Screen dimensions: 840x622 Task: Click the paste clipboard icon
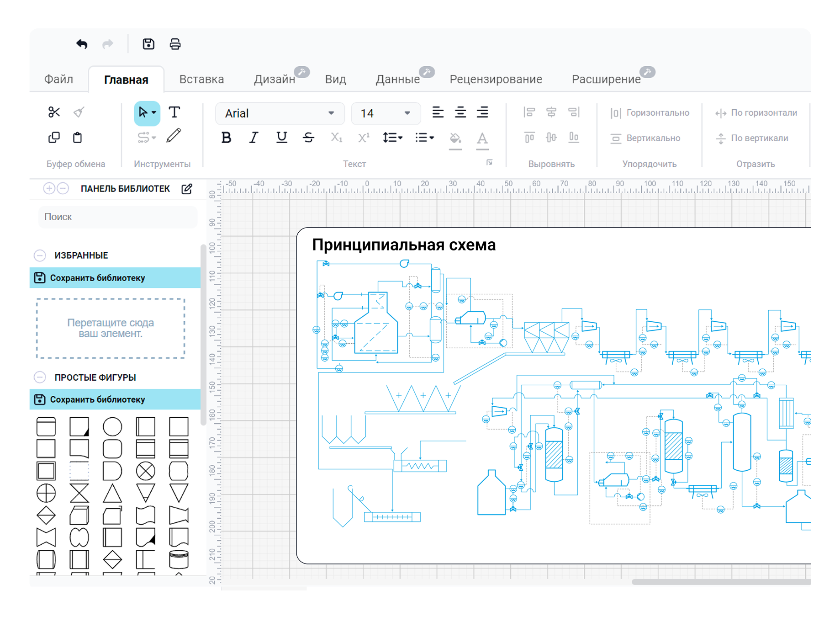[78, 138]
